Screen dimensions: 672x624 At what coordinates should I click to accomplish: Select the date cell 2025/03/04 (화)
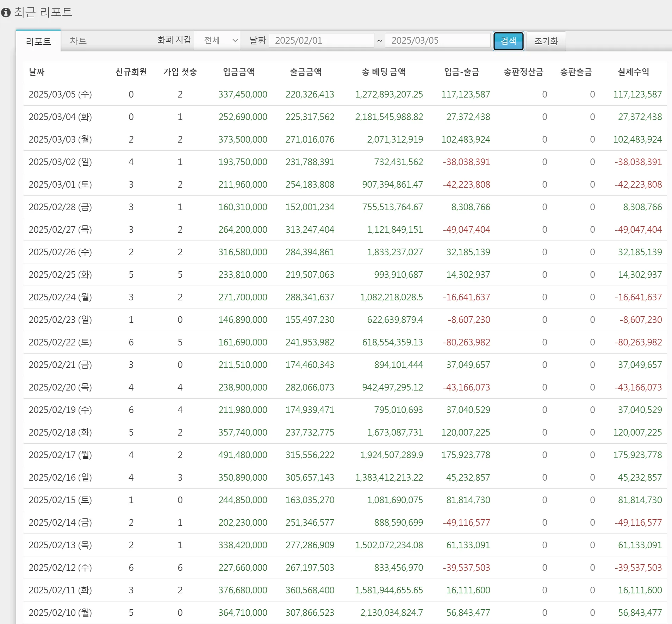click(60, 117)
